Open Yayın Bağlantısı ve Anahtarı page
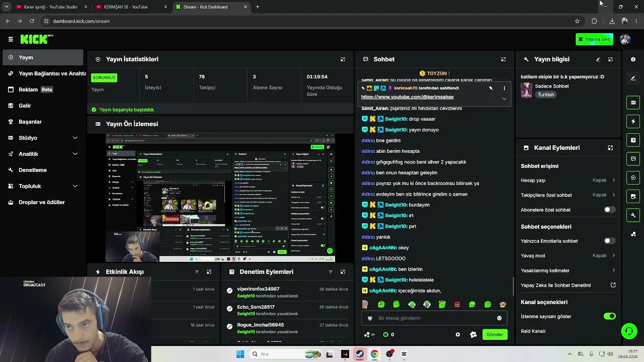This screenshot has height=362, width=644. coord(47,73)
